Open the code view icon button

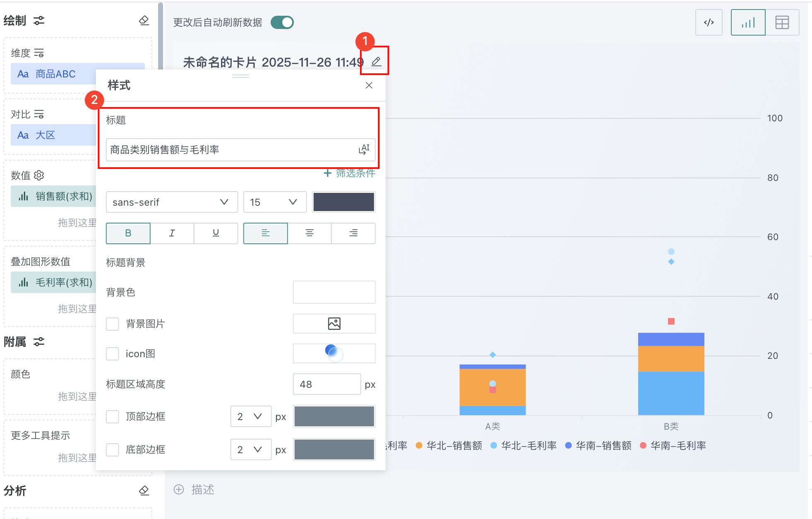click(709, 22)
